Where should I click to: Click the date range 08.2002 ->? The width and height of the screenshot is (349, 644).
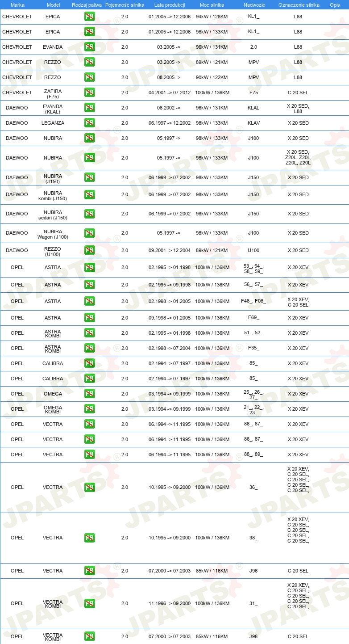[x=169, y=108]
